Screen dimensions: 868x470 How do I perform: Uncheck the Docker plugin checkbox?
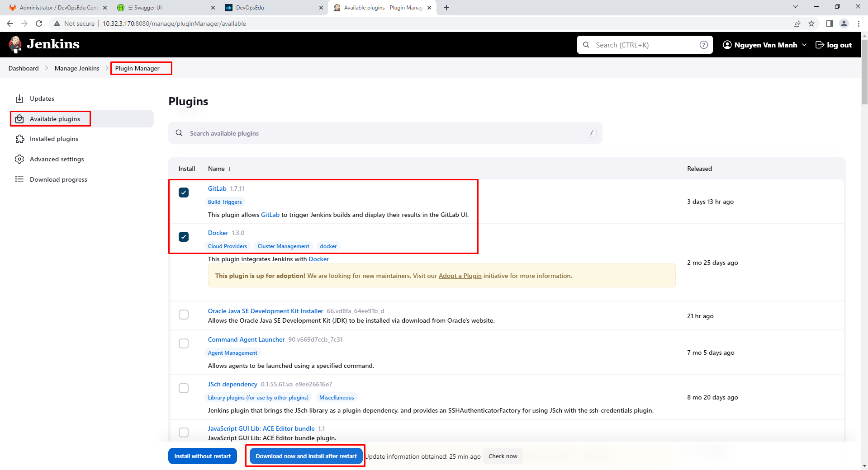coord(184,237)
